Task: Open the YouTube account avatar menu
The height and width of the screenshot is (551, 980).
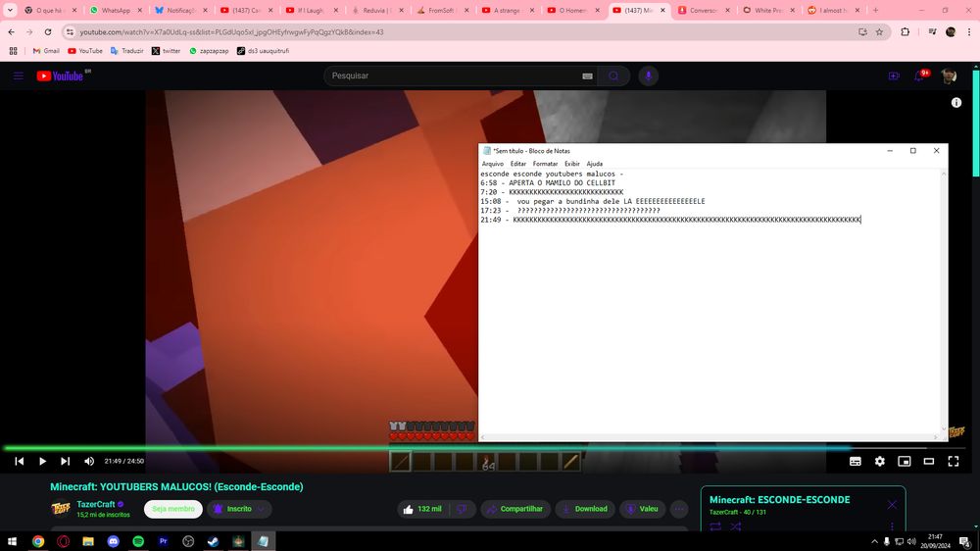Action: tap(949, 75)
